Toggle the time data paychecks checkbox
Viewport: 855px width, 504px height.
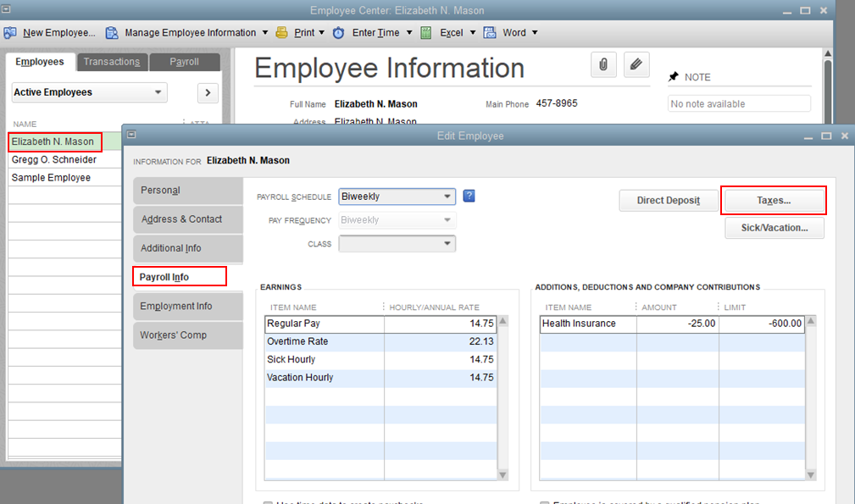(268, 502)
